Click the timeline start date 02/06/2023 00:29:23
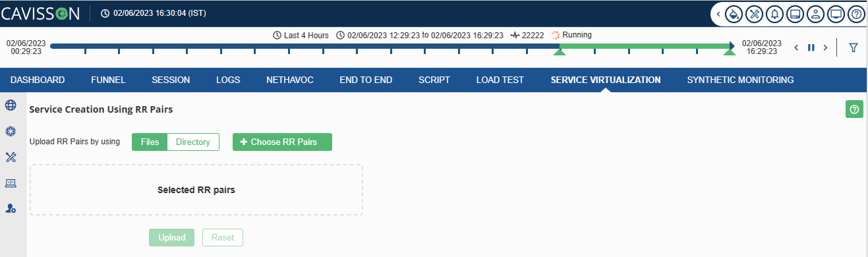868x257 pixels. 26,47
